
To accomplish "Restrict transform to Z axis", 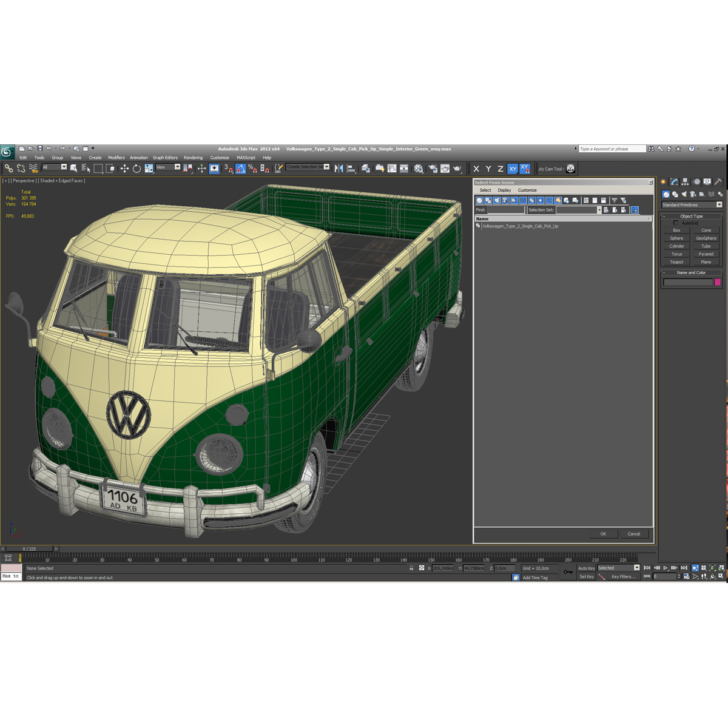I will (500, 169).
